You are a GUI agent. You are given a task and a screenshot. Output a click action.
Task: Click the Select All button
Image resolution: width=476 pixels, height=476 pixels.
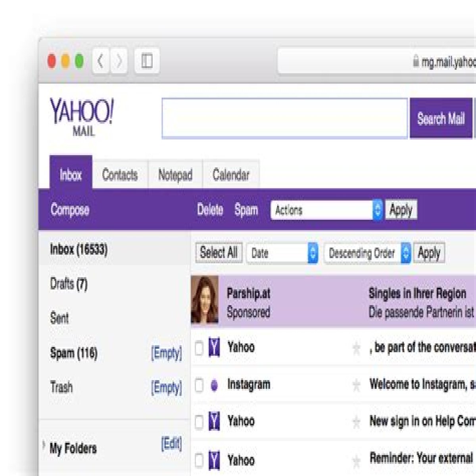[219, 253]
